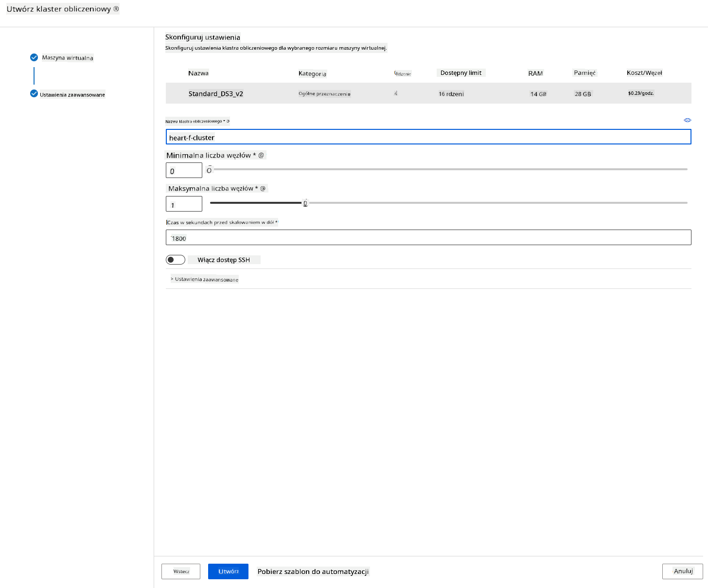Focus the scale-down seconds field 1800

coord(428,237)
